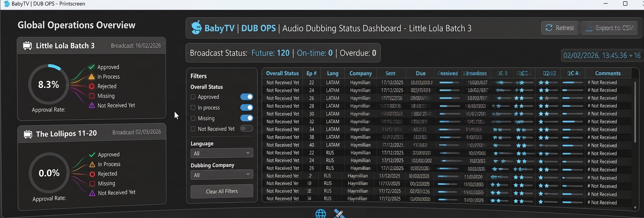Click the scroll-down arrow below the table
Screen dimensions: 644x218
(x=635, y=208)
